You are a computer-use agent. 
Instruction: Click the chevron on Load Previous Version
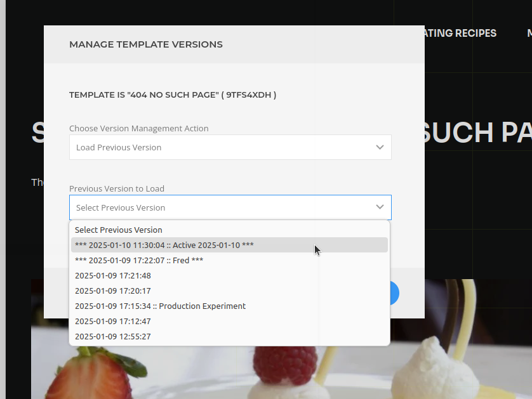(x=380, y=147)
